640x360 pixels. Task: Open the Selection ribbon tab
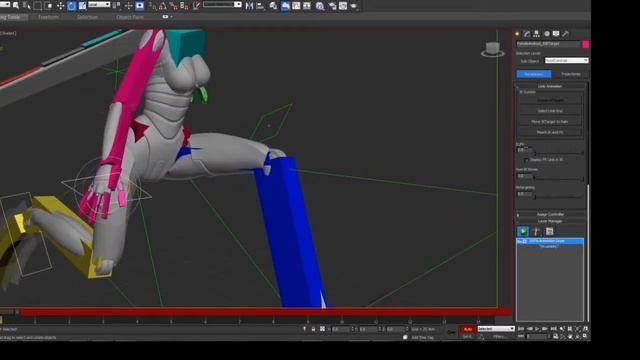coord(87,17)
